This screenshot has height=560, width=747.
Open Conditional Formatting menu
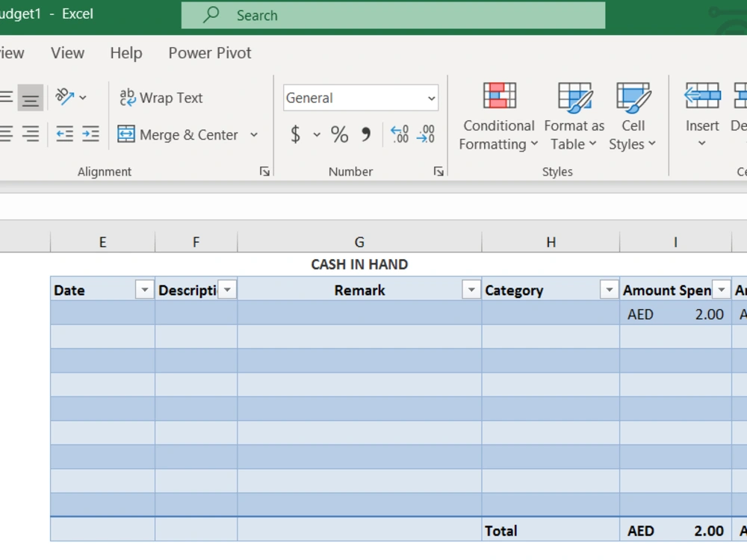(x=499, y=116)
